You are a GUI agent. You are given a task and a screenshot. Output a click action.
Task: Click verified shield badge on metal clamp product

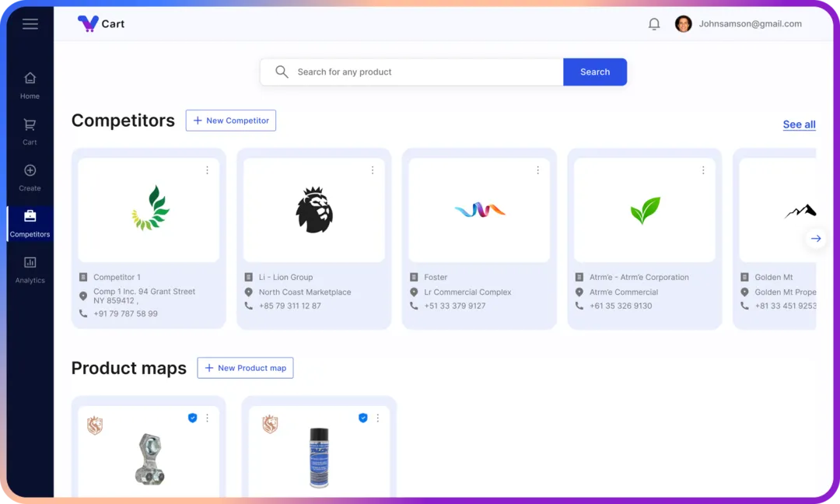[192, 418]
